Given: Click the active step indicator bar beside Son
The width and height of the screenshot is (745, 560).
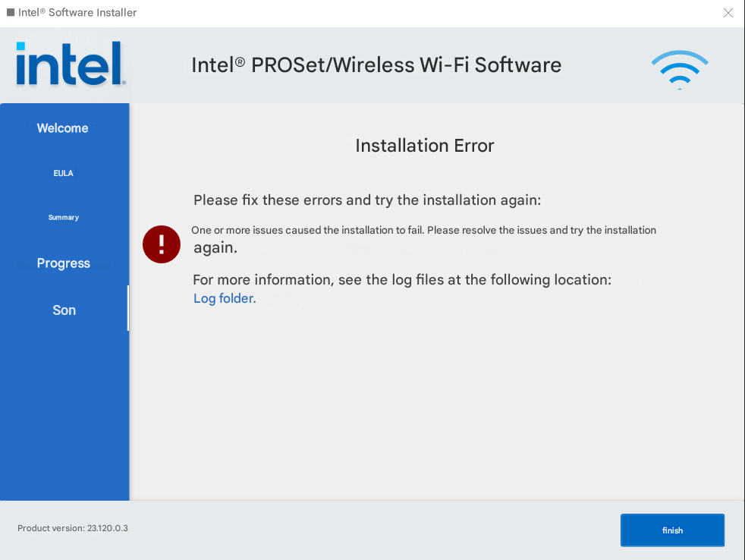Looking at the screenshot, I should 127,308.
